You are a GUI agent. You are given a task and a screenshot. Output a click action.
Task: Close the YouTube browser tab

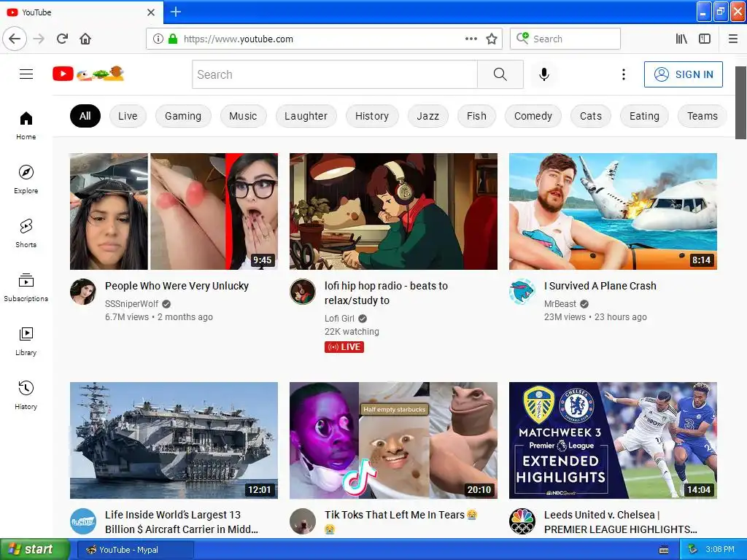coord(151,12)
